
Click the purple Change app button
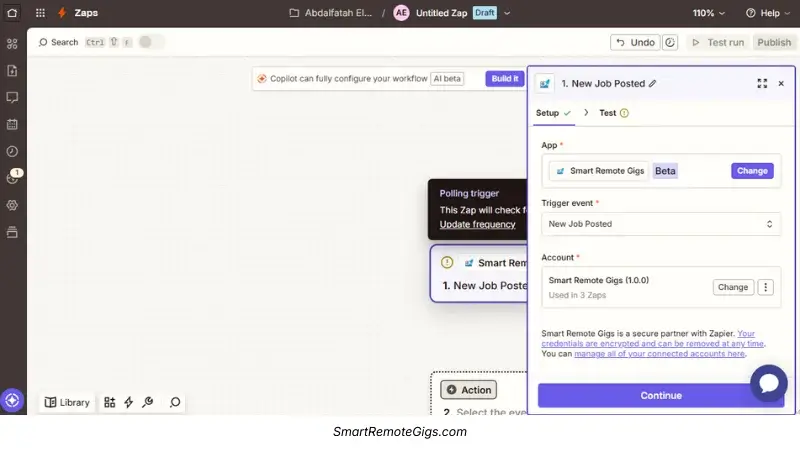(752, 171)
